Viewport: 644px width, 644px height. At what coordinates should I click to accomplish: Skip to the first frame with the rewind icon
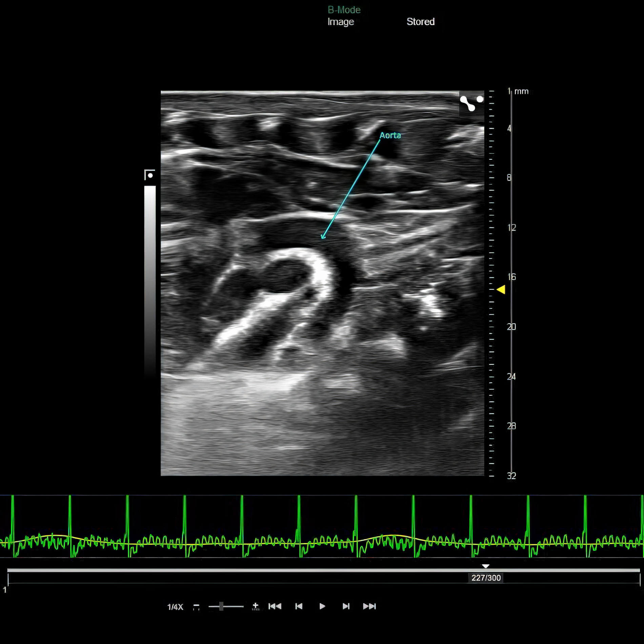(x=275, y=606)
